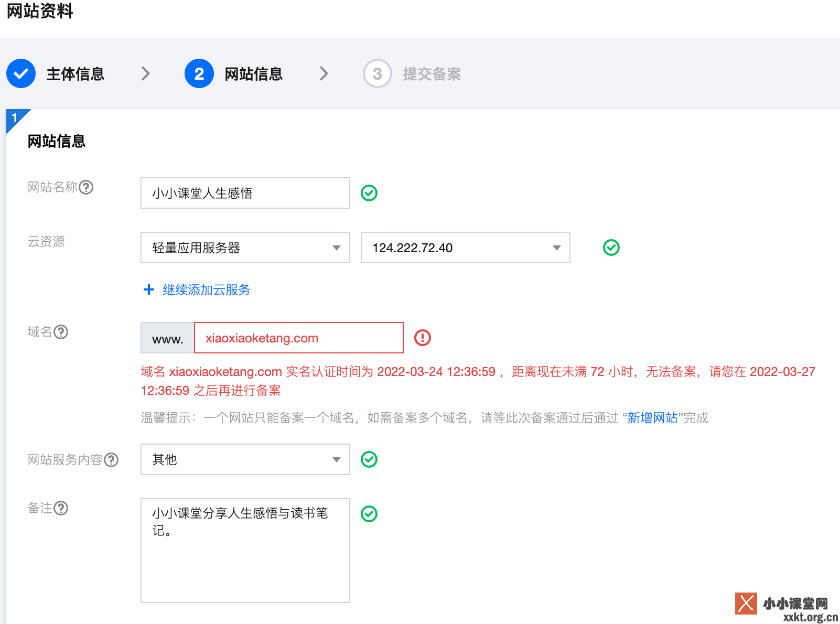
Task: Click the help icon next to 网站名称
Action: 86,187
